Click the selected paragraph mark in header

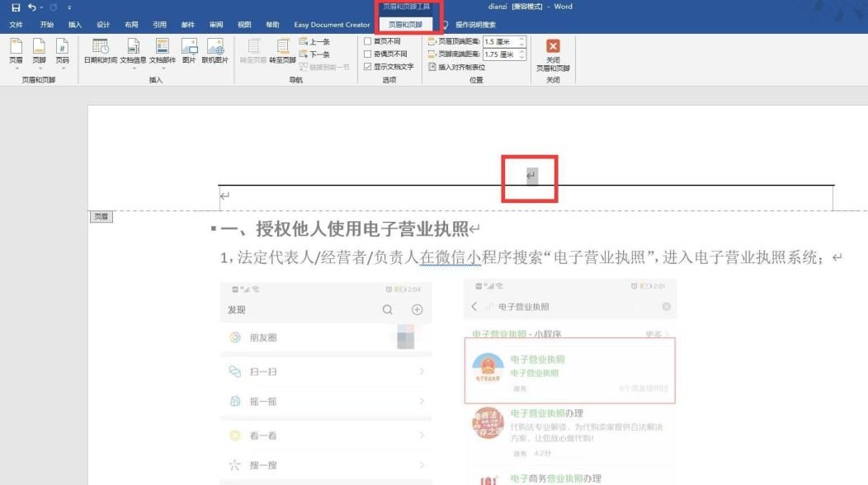(x=531, y=176)
